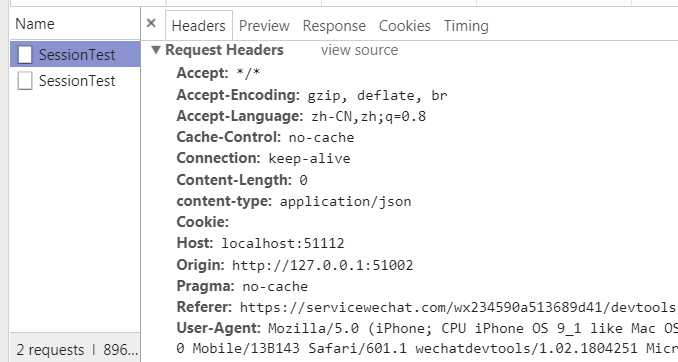
Task: Click the first SessionTest file icon
Action: [x=25, y=55]
